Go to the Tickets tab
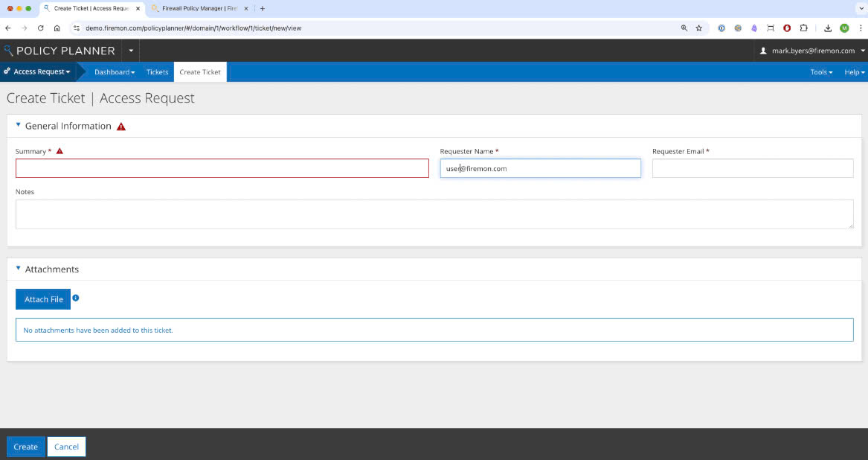The image size is (868, 460). click(157, 72)
